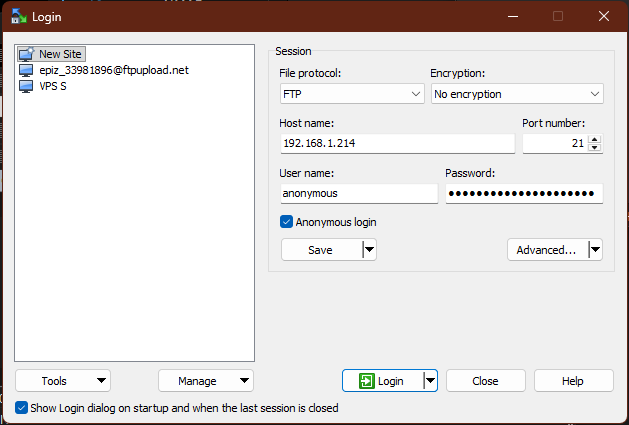Open the File protocol dropdown
Screen dimensions: 629x425
(x=352, y=94)
